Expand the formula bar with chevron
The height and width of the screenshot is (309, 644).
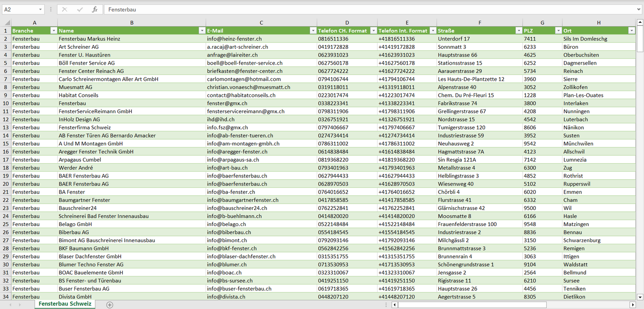[639, 9]
